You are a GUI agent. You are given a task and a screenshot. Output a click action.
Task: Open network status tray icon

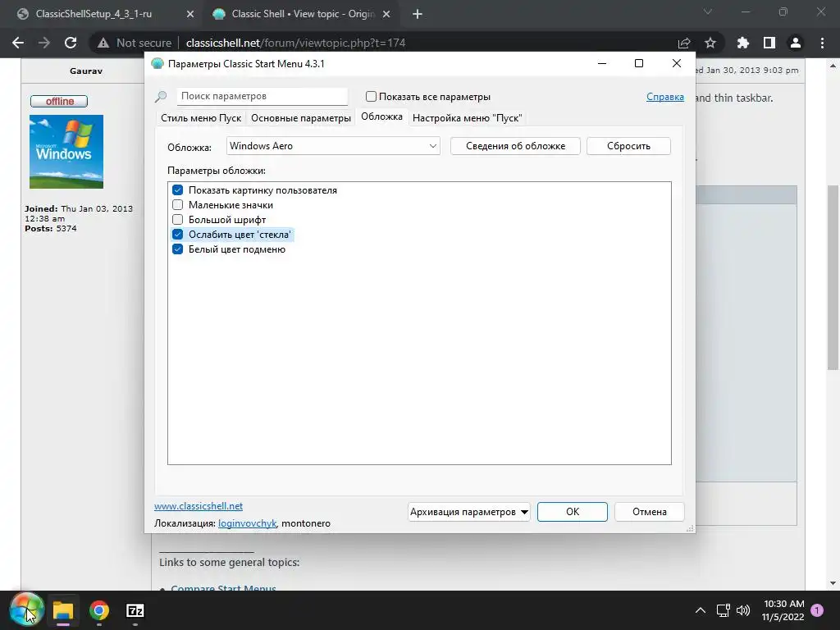click(x=724, y=610)
